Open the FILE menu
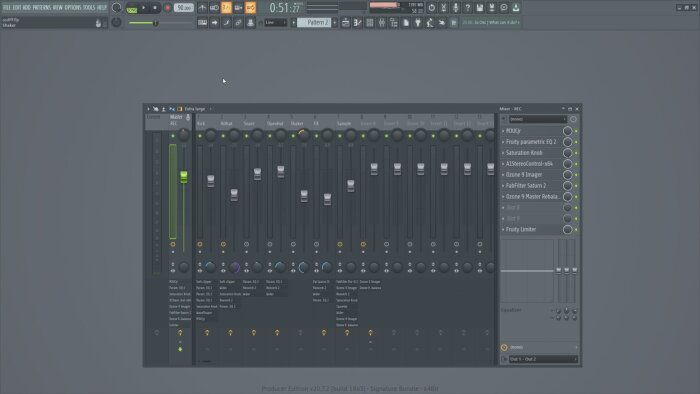This screenshot has width=700, height=394. coord(7,8)
